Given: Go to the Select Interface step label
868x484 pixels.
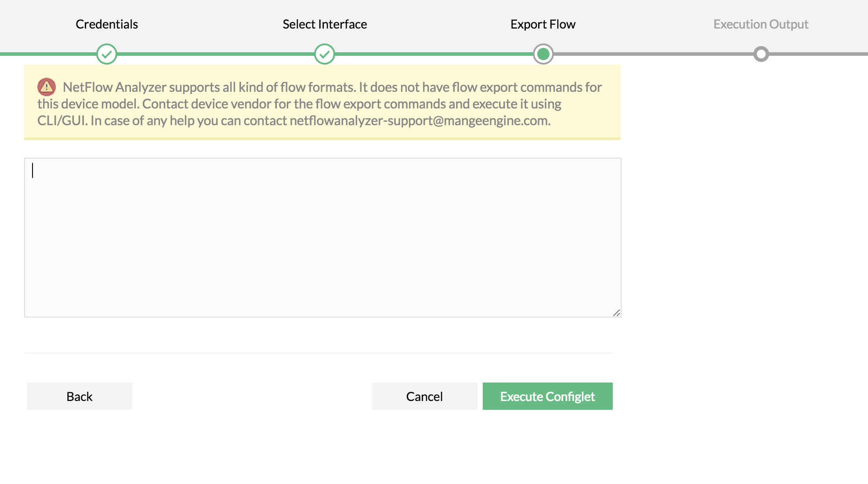Looking at the screenshot, I should pos(325,24).
